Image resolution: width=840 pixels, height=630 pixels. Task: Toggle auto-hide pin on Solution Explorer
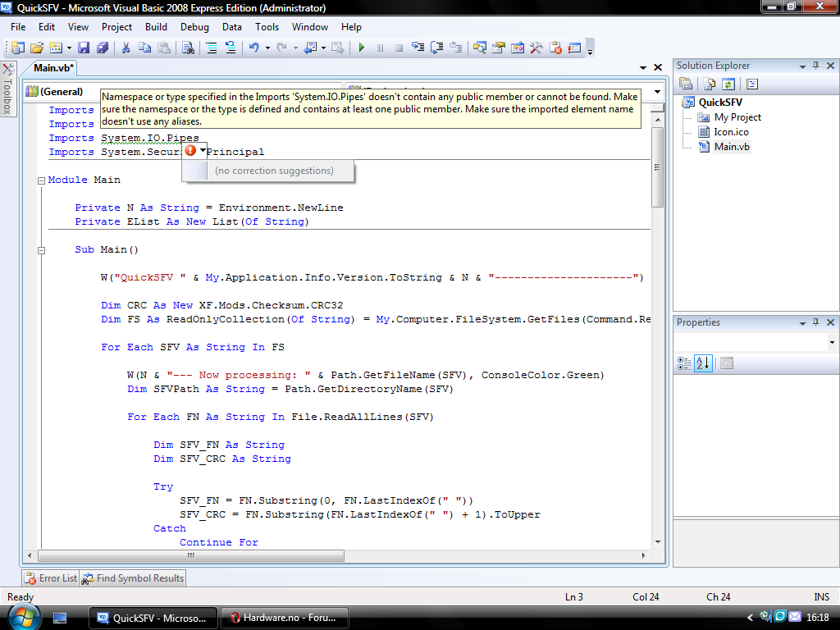coord(815,66)
